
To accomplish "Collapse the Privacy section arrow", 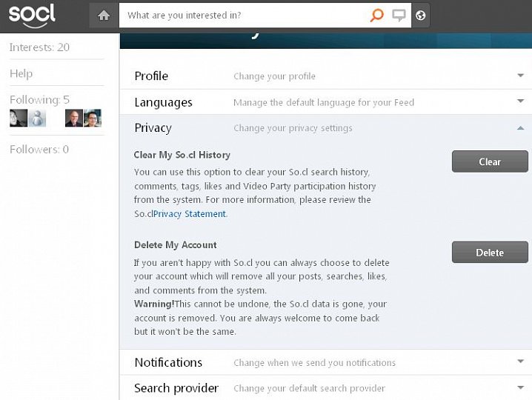I will click(x=521, y=127).
